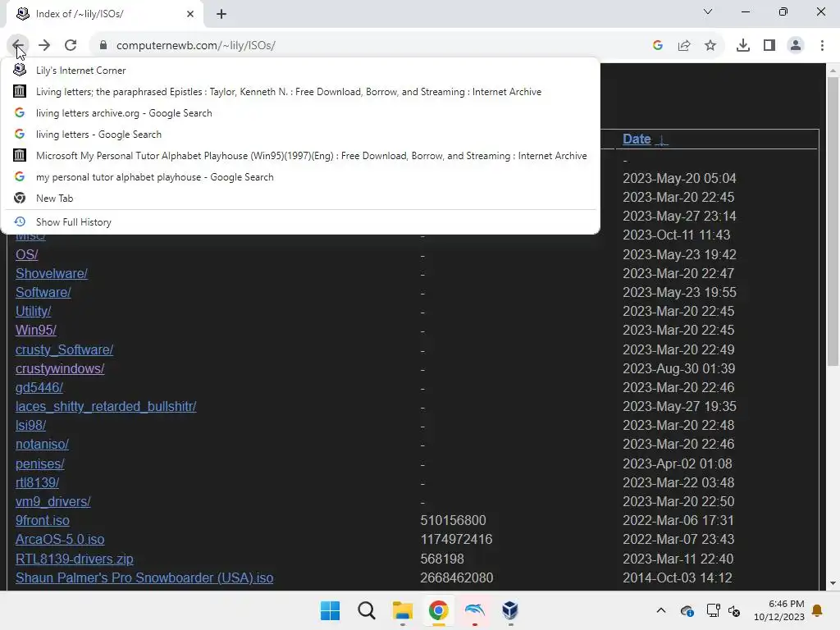Viewport: 840px width, 630px height.
Task: Click date cell 2023-May-20 05:04
Action: click(x=679, y=178)
